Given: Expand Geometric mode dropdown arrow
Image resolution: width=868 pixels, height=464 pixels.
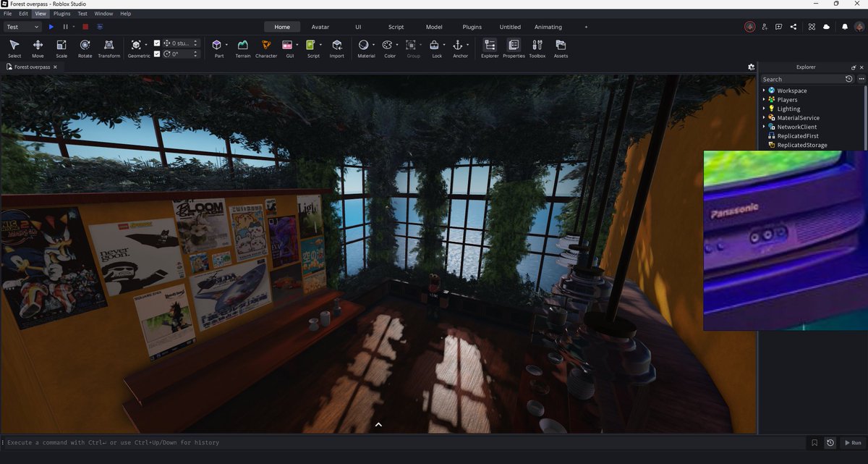Looking at the screenshot, I should click(x=147, y=45).
